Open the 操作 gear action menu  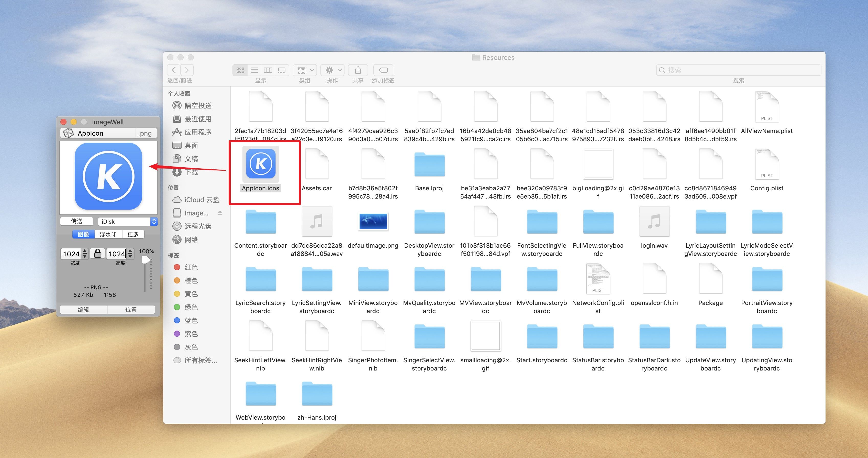(332, 70)
